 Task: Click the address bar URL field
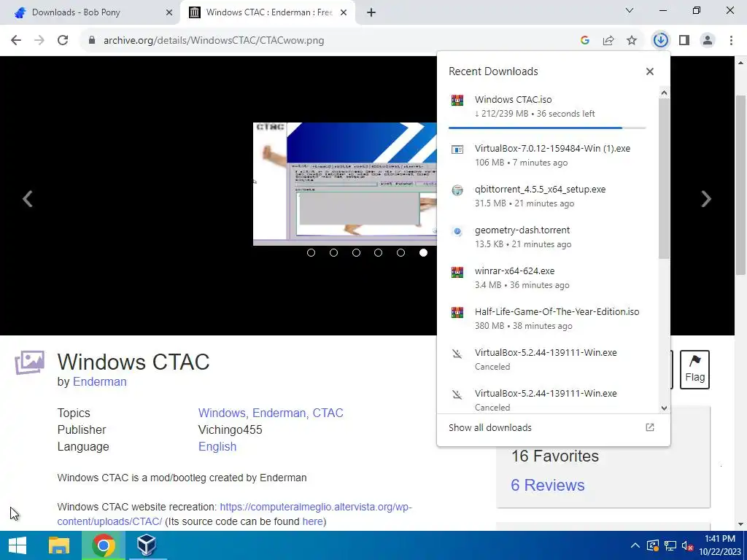pyautogui.click(x=329, y=41)
